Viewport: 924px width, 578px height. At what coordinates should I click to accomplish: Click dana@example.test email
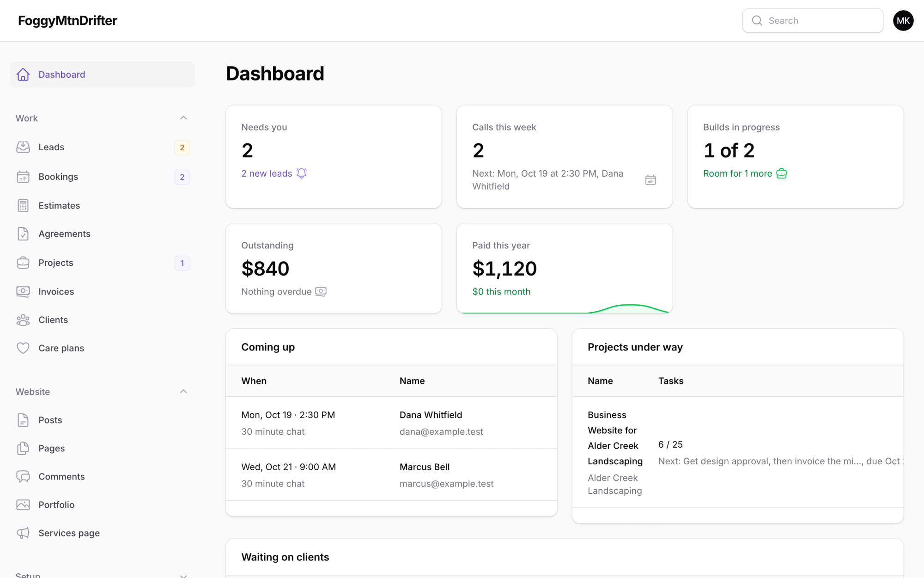pyautogui.click(x=441, y=431)
